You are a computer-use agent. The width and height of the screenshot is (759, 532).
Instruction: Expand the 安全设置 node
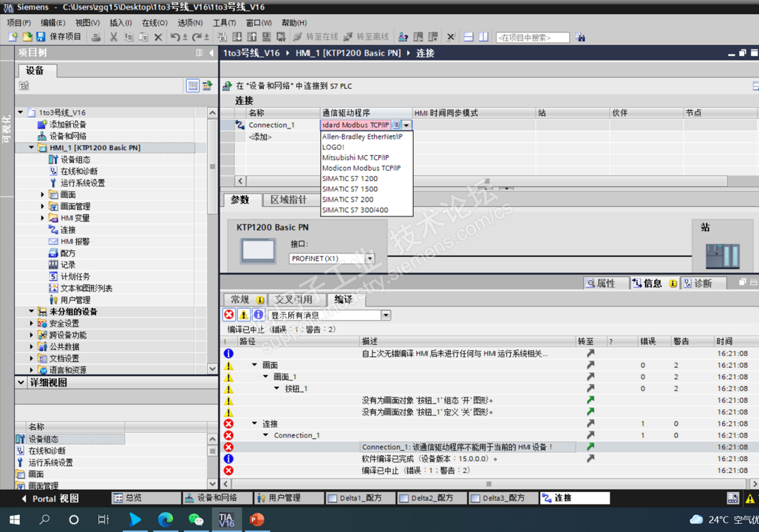click(x=32, y=324)
